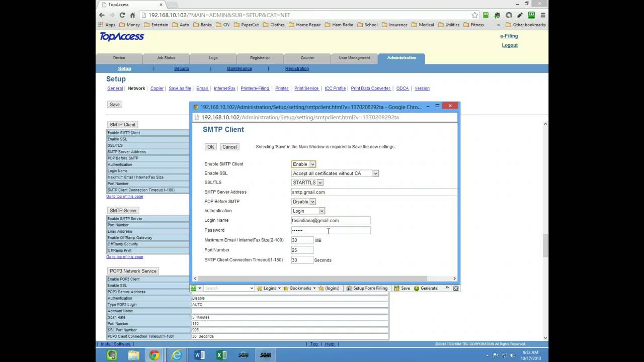Open the e-Filing link
The image size is (644, 362).
[509, 36]
